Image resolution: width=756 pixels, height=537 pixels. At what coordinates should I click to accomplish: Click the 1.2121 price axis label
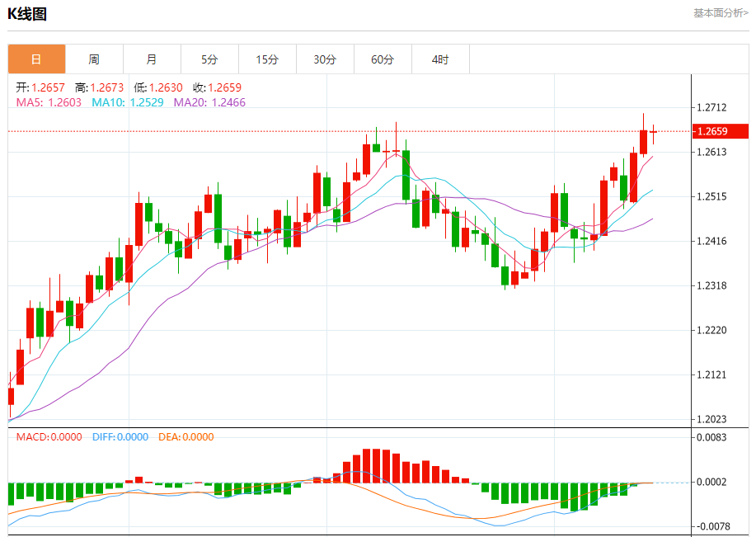click(712, 374)
